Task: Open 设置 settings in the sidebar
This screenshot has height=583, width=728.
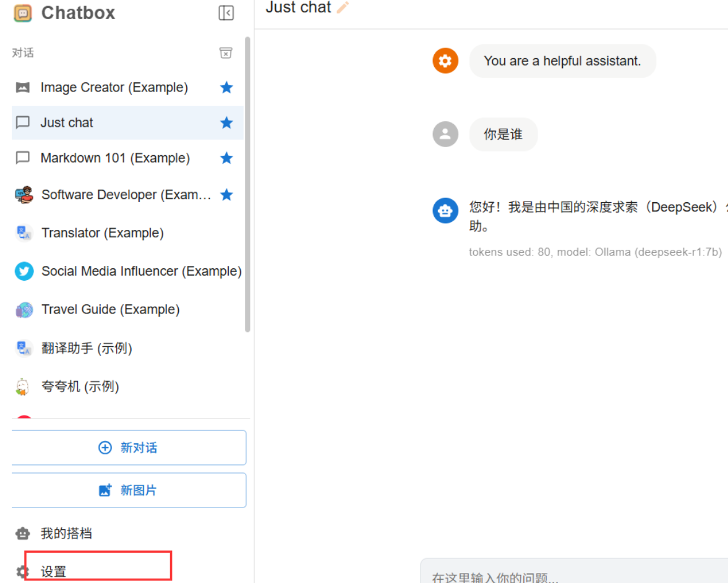Action: click(x=54, y=571)
